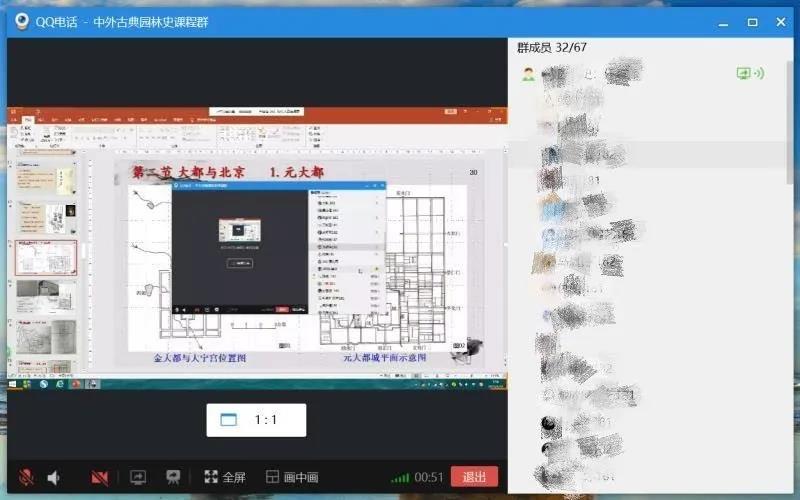Maximize the QQ电话 window
The width and height of the screenshot is (800, 500).
(752, 21)
